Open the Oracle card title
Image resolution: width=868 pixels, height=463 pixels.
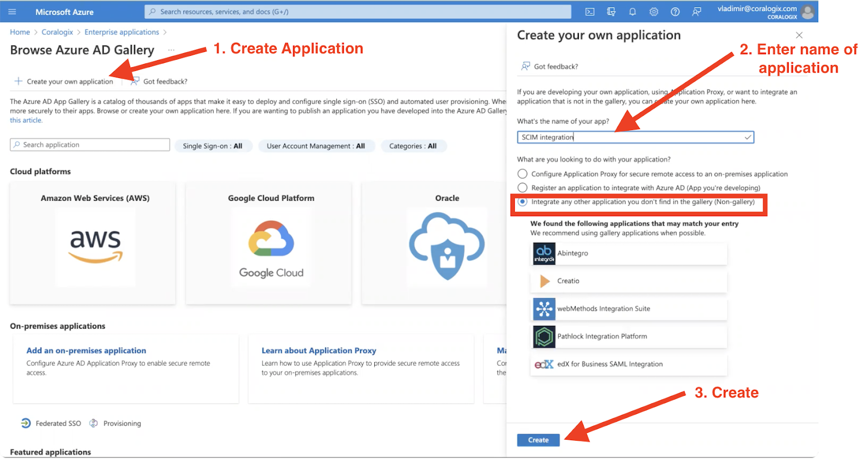(x=447, y=198)
